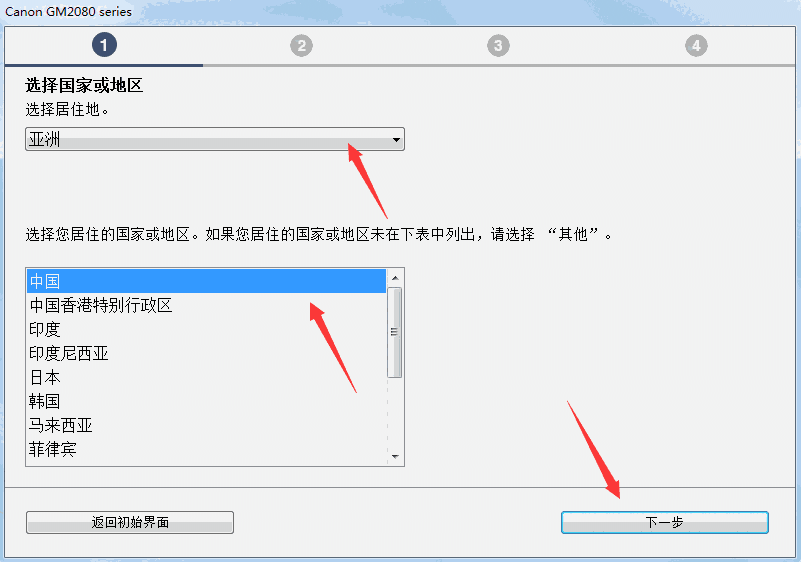Choose 菲律宾 from the country list
This screenshot has height=562, width=801.
[x=206, y=449]
